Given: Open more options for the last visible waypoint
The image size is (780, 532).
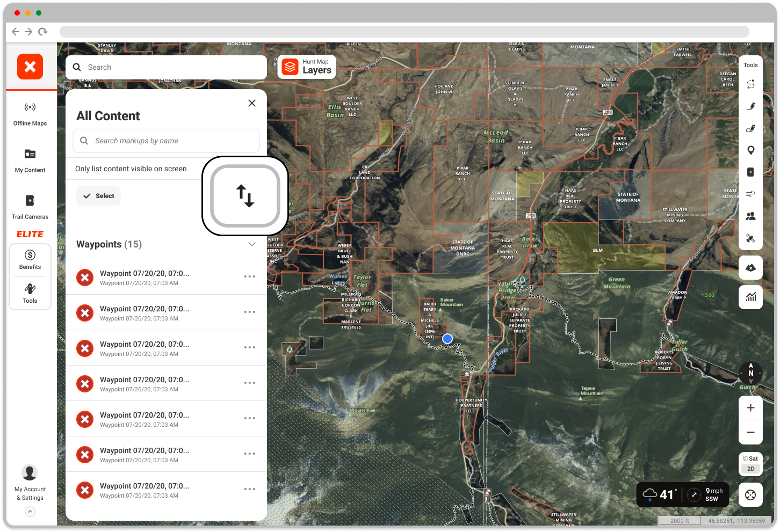Looking at the screenshot, I should click(x=250, y=489).
